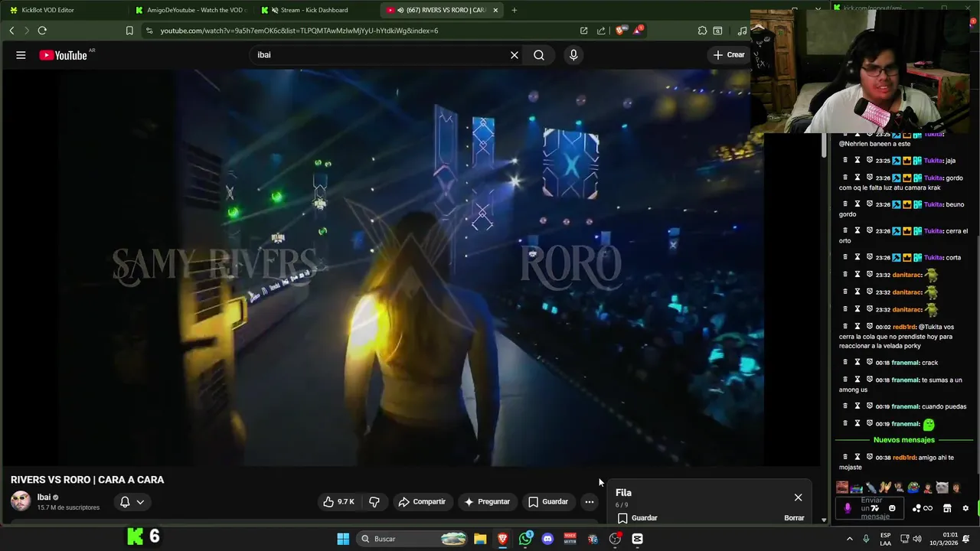Go back with the browser back arrow
This screenshot has width=980, height=551.
[x=11, y=31]
